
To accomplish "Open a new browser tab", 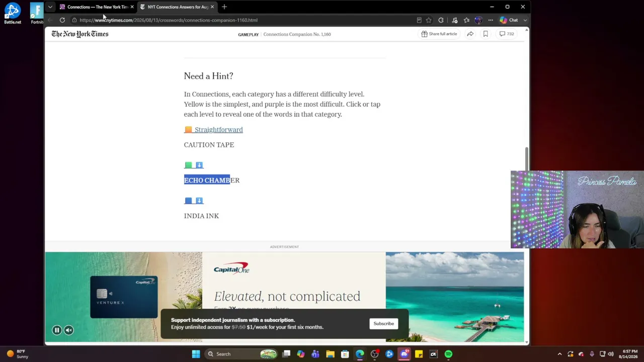I will coord(224,7).
